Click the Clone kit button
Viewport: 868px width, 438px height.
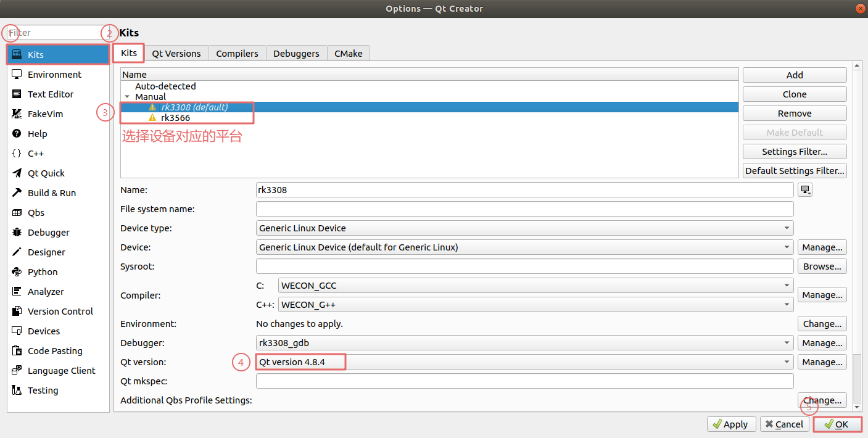(x=794, y=94)
